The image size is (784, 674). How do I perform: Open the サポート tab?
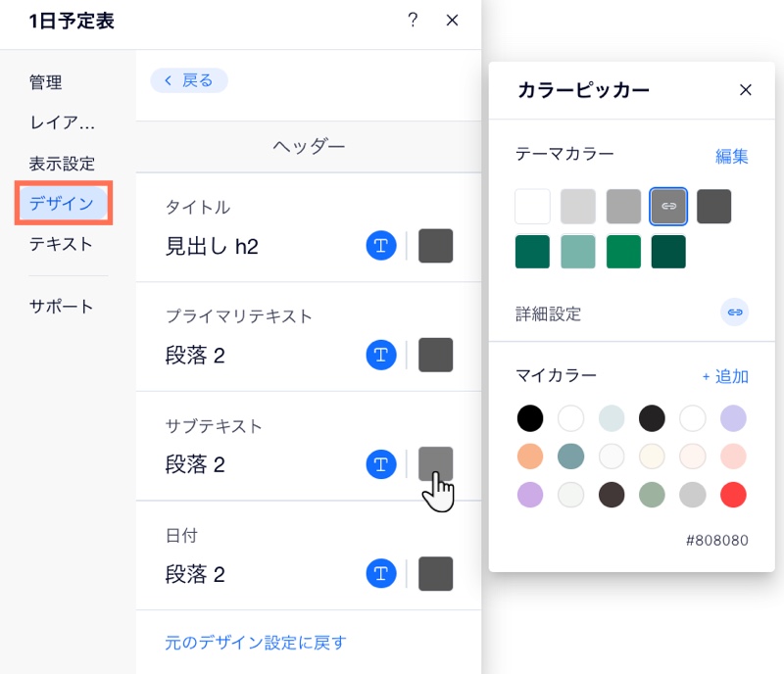pos(61,306)
